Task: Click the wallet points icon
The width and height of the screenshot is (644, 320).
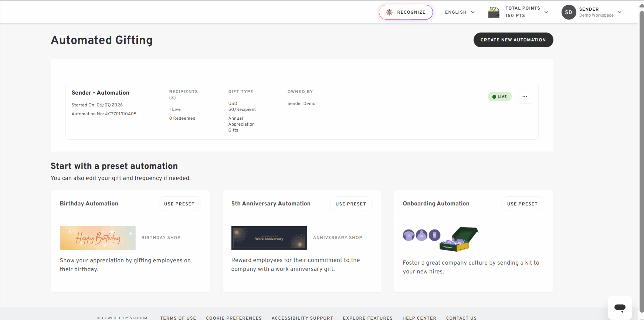Action: coord(494,12)
